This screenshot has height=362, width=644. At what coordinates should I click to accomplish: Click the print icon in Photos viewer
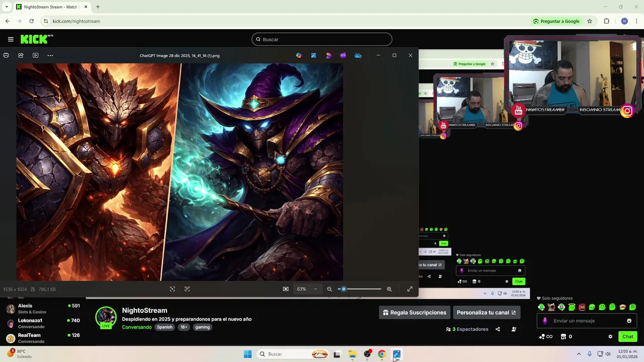[6, 55]
